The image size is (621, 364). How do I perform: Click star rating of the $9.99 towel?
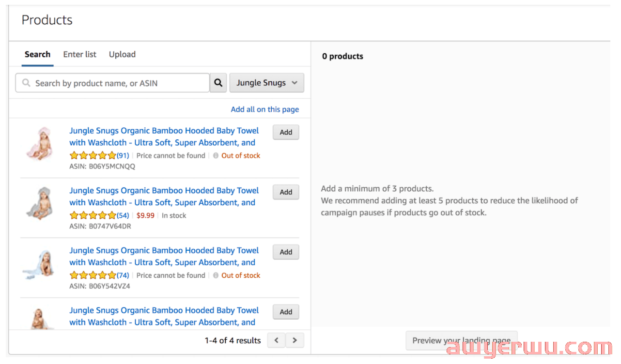click(x=93, y=215)
